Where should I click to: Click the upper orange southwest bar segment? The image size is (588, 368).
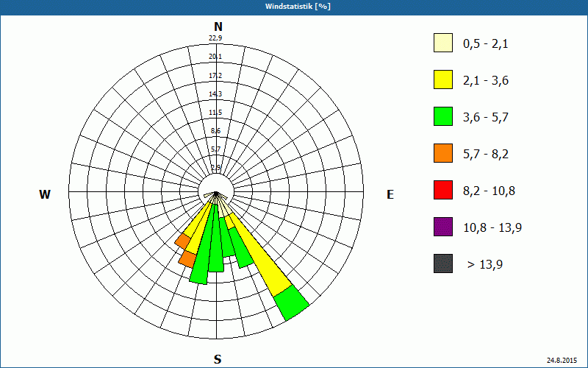(x=183, y=241)
